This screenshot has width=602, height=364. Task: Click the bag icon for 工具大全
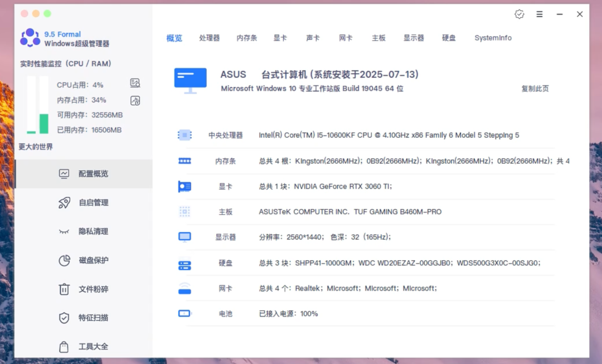click(64, 347)
